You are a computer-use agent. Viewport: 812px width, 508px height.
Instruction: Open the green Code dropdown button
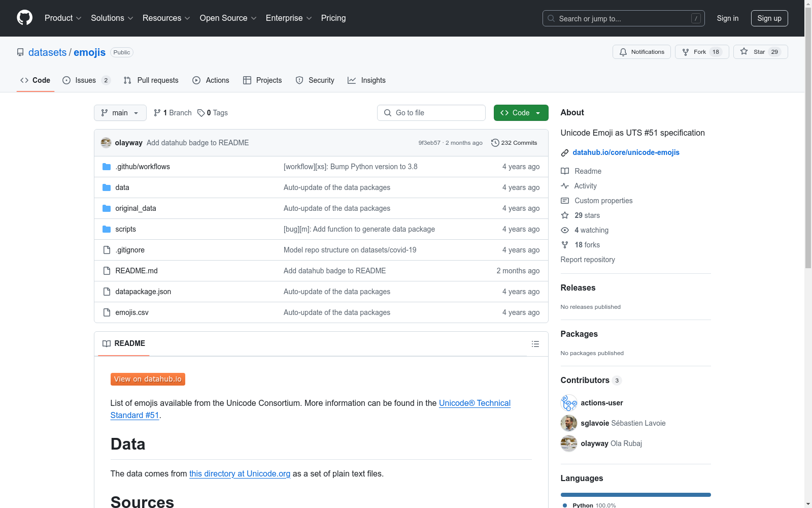(521, 113)
